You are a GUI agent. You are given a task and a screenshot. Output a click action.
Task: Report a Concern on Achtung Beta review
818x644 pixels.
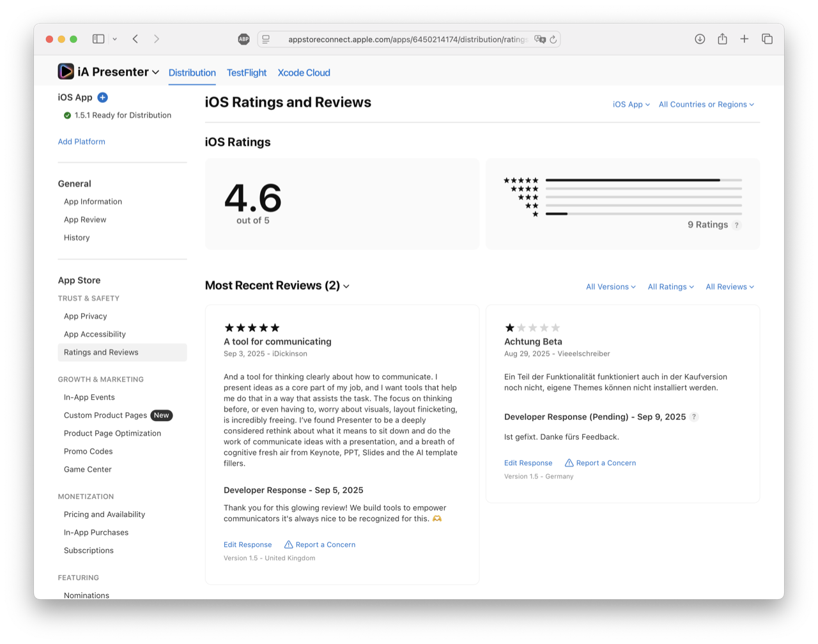(601, 463)
